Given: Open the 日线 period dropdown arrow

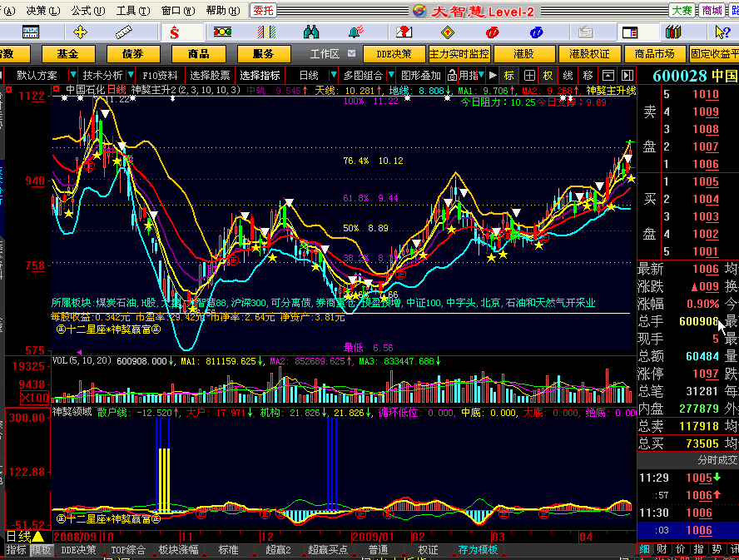Looking at the screenshot, I should [334, 75].
